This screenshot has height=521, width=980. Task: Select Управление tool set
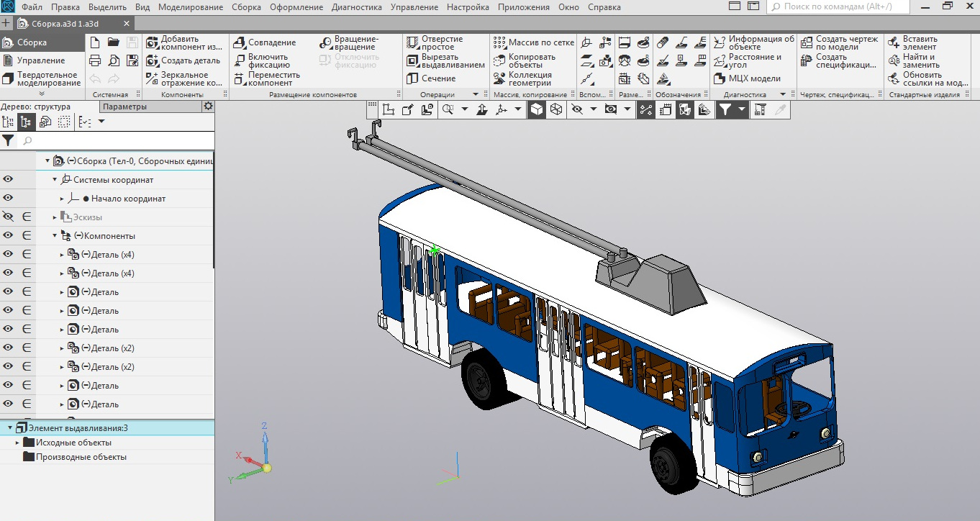pos(40,60)
